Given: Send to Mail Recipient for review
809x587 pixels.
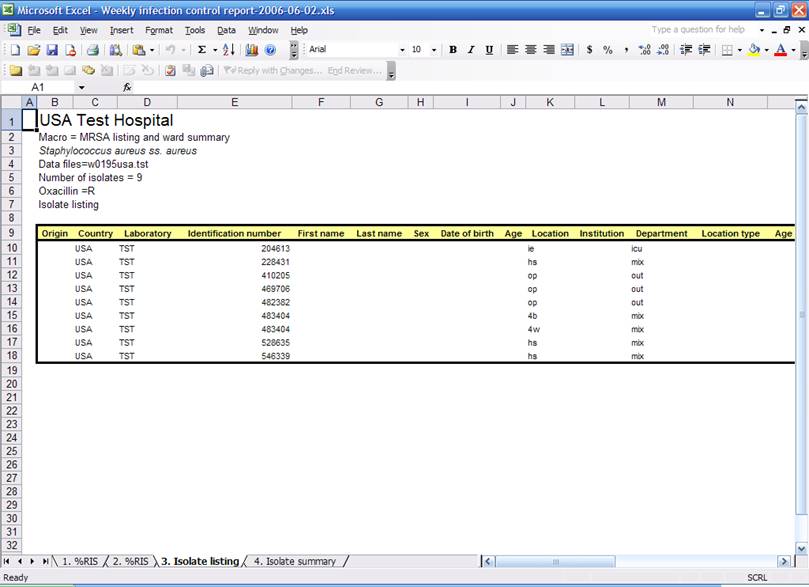Looking at the screenshot, I should click(207, 71).
